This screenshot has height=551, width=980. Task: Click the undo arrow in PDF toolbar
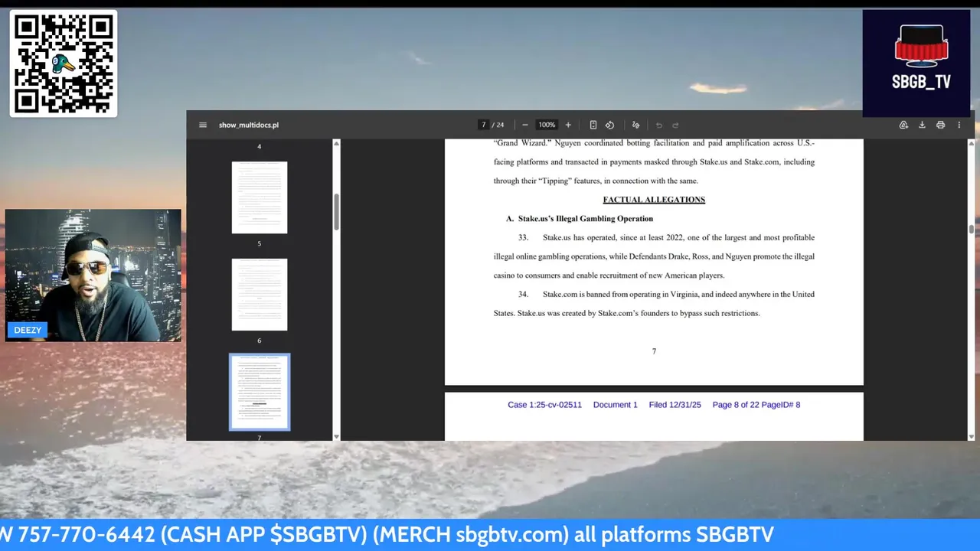coord(658,125)
